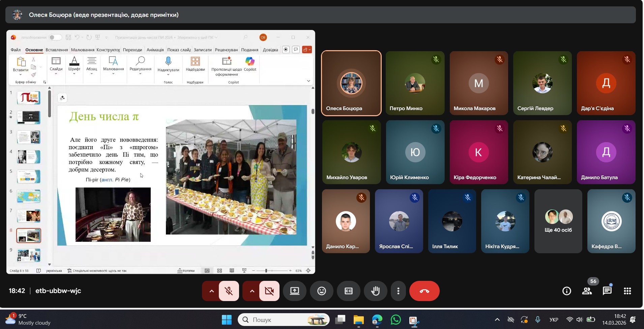Viewport: 644px width, 329px height.
Task: Open meeting details info icon
Action: click(567, 291)
